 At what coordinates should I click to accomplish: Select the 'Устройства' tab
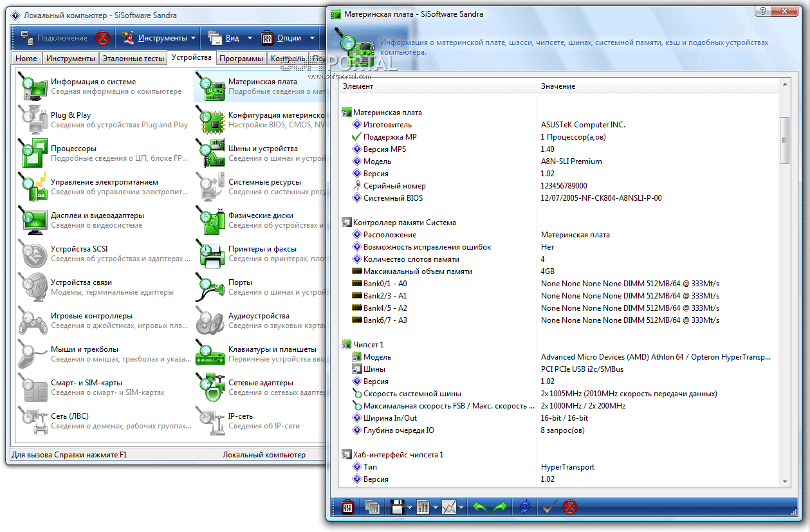point(192,57)
